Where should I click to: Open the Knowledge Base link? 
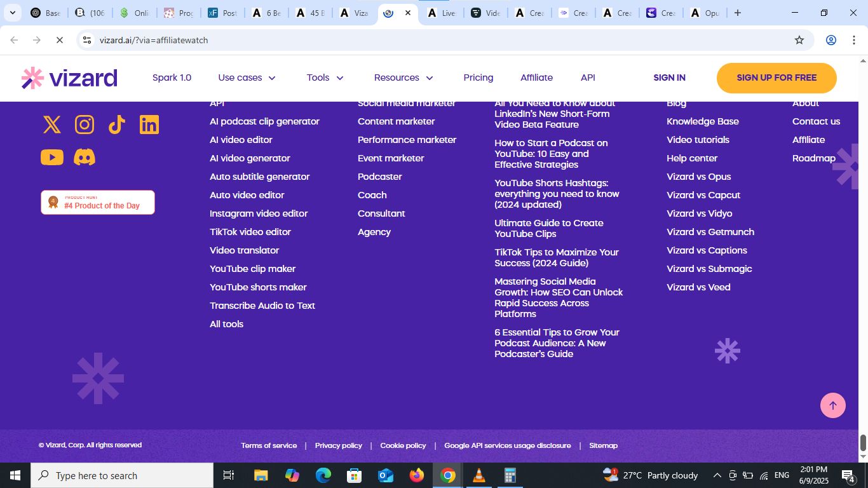click(702, 121)
